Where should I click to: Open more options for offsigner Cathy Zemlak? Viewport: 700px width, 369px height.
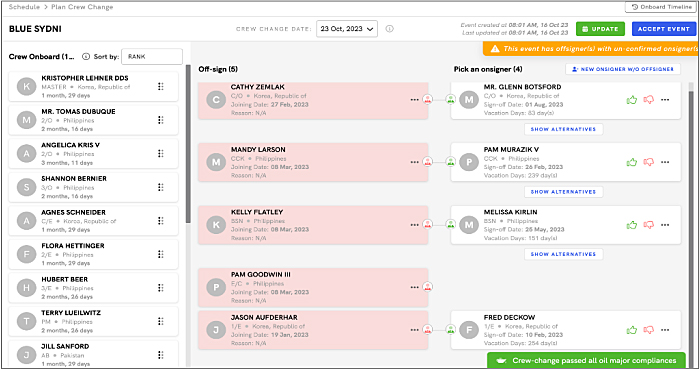point(414,100)
